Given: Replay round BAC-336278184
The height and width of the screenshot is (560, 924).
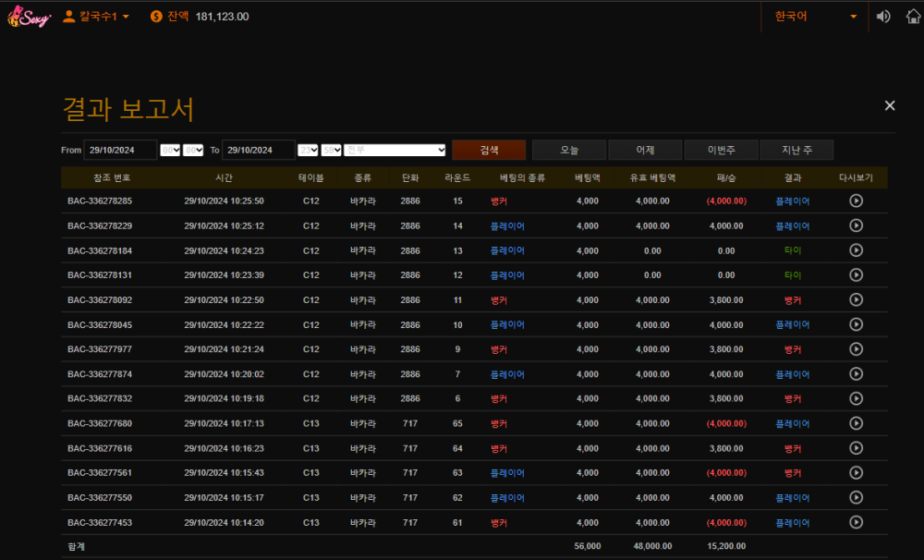Looking at the screenshot, I should [x=856, y=250].
